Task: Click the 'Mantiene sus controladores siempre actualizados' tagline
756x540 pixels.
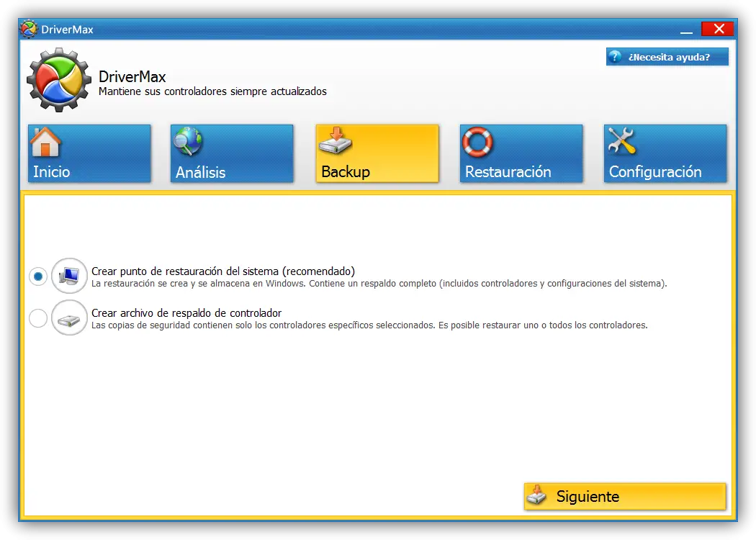Action: point(212,91)
